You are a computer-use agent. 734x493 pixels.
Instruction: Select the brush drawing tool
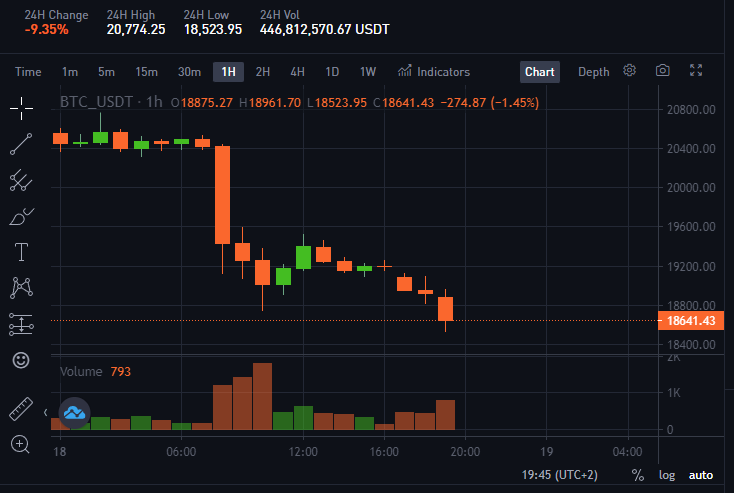pyautogui.click(x=22, y=217)
